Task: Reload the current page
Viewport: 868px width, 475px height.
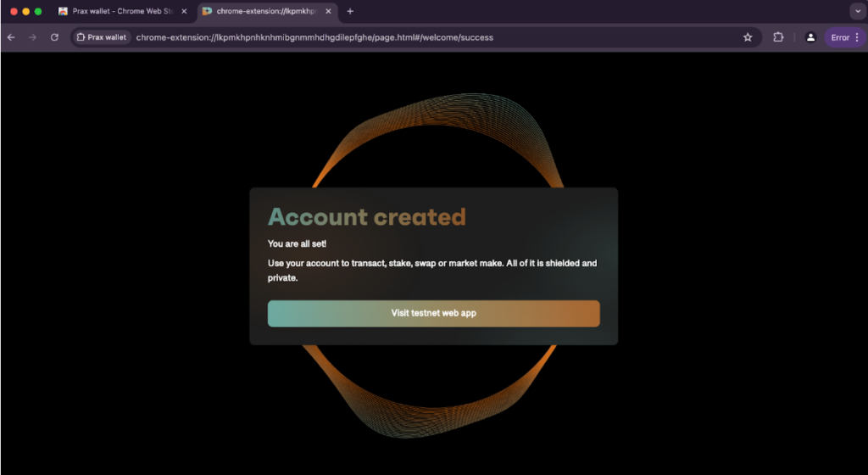Action: point(54,37)
